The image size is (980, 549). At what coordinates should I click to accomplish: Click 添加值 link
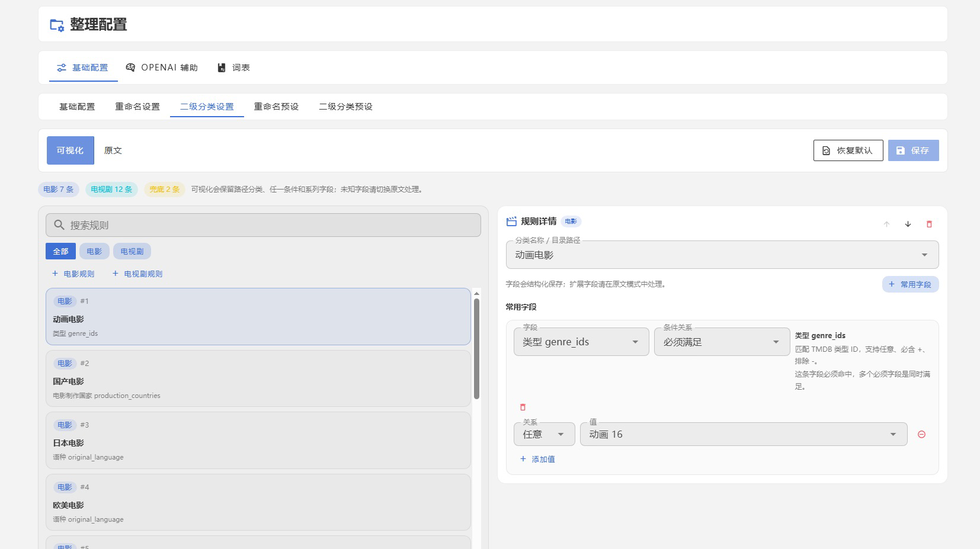coord(537,459)
